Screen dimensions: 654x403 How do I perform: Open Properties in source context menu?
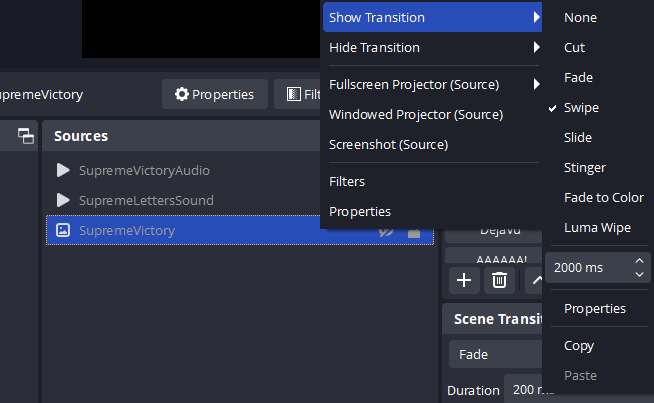coord(432,212)
